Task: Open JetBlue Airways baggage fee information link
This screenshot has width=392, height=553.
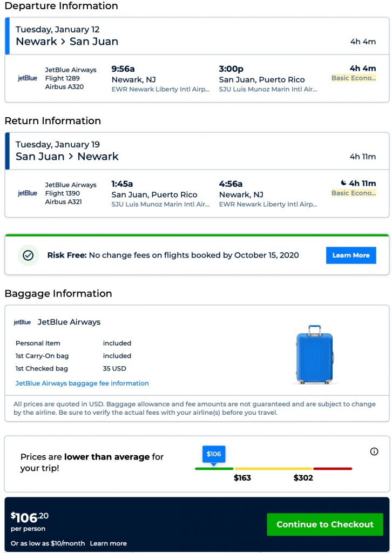Action: point(82,383)
